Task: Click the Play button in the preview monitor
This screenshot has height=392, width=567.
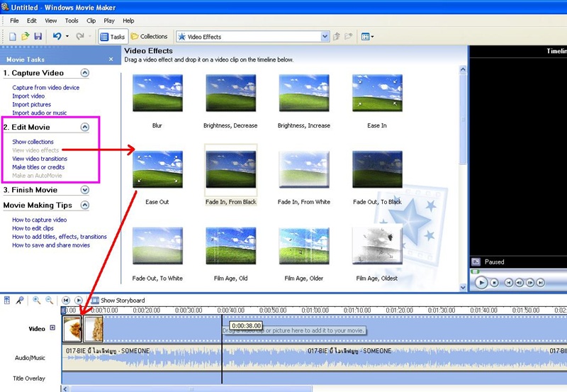Action: pyautogui.click(x=481, y=282)
